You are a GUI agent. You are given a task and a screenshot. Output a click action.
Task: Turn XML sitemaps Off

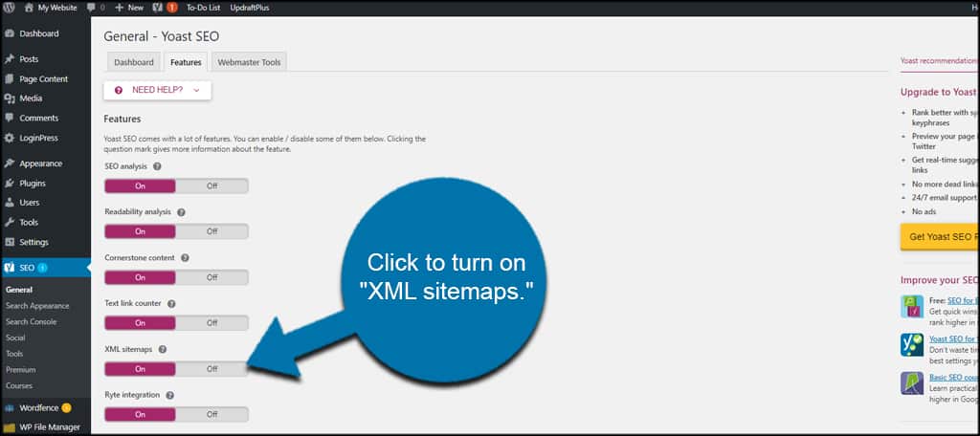click(x=212, y=369)
